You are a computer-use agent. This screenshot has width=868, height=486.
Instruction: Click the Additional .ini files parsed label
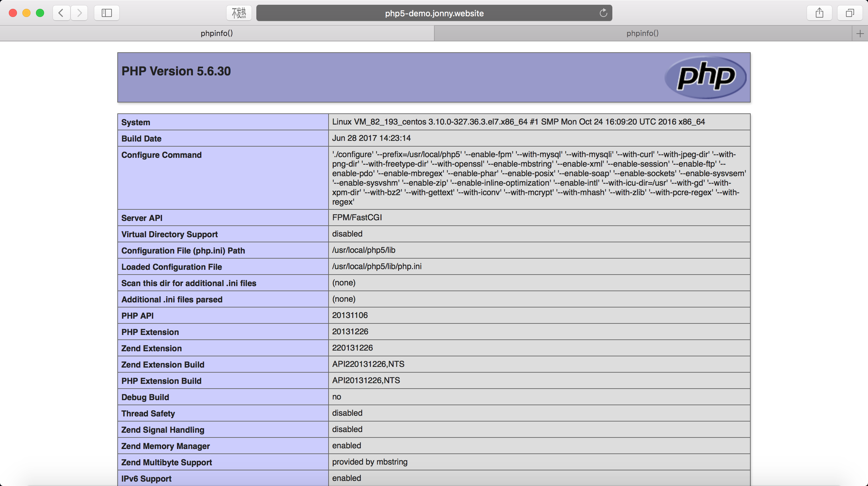(172, 299)
